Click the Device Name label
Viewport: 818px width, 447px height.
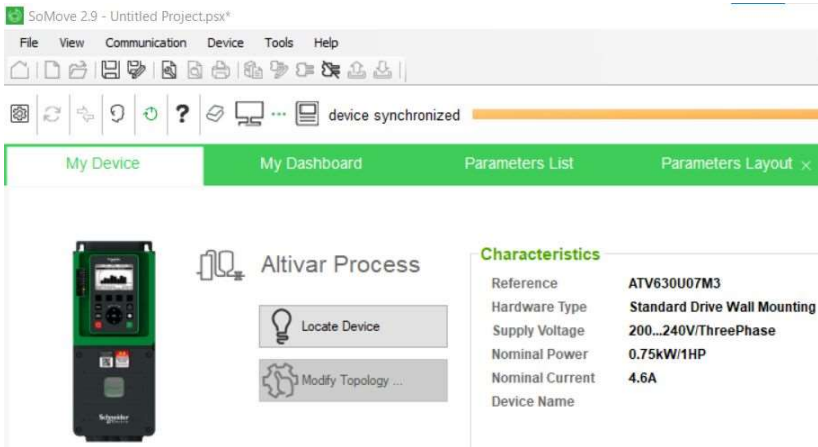pyautogui.click(x=533, y=402)
